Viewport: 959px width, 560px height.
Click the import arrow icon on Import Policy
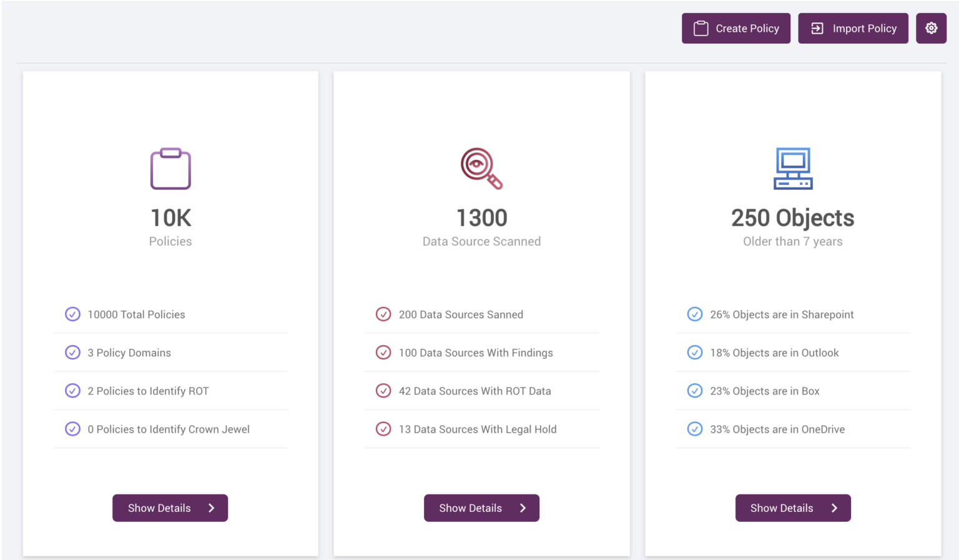pos(817,28)
